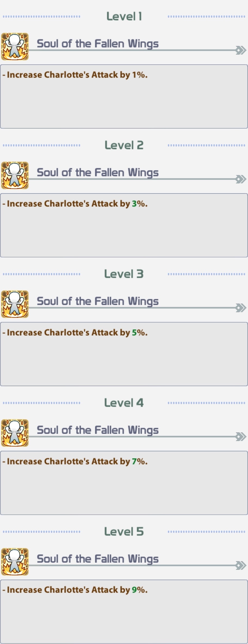Click the Attack by 9% description box
The height and width of the screenshot is (644, 248).
coord(124,612)
